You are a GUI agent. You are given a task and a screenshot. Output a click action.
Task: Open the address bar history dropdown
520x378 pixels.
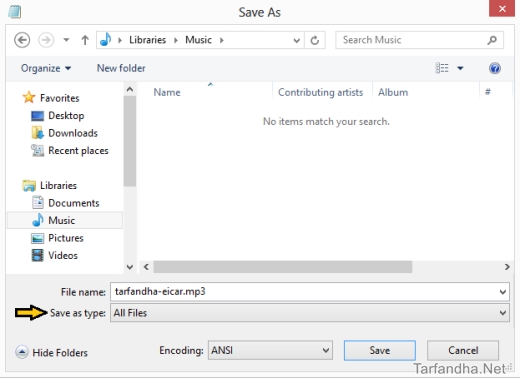pyautogui.click(x=296, y=41)
